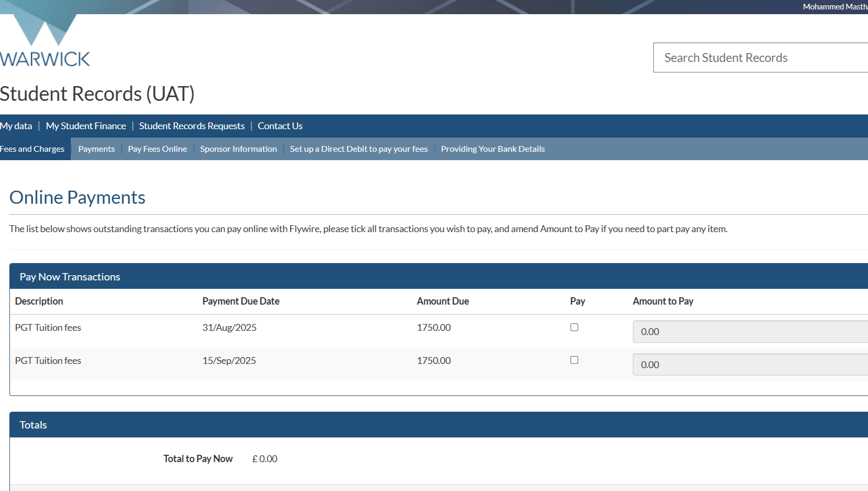The width and height of the screenshot is (868, 491).
Task: Switch to the Payments tab
Action: point(97,149)
